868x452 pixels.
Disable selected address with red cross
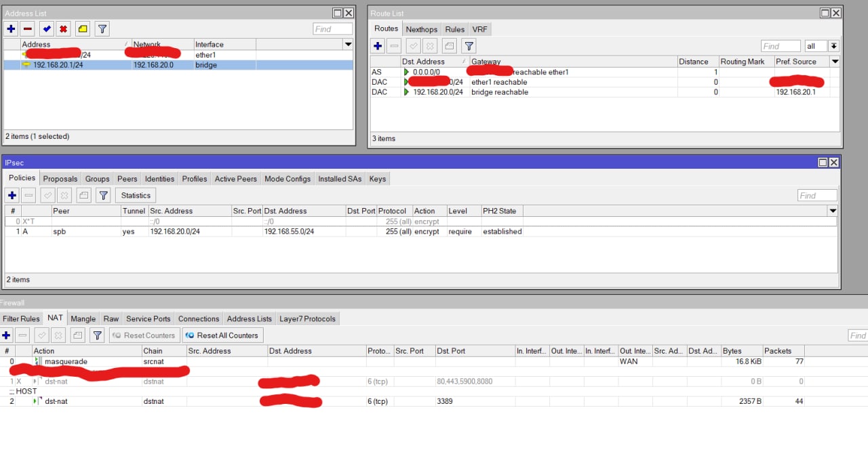63,29
